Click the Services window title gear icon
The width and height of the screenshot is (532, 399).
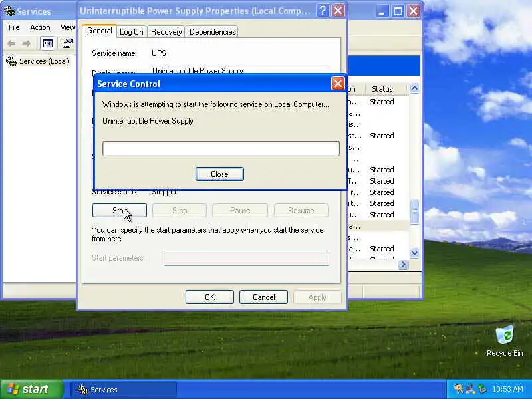(9, 11)
